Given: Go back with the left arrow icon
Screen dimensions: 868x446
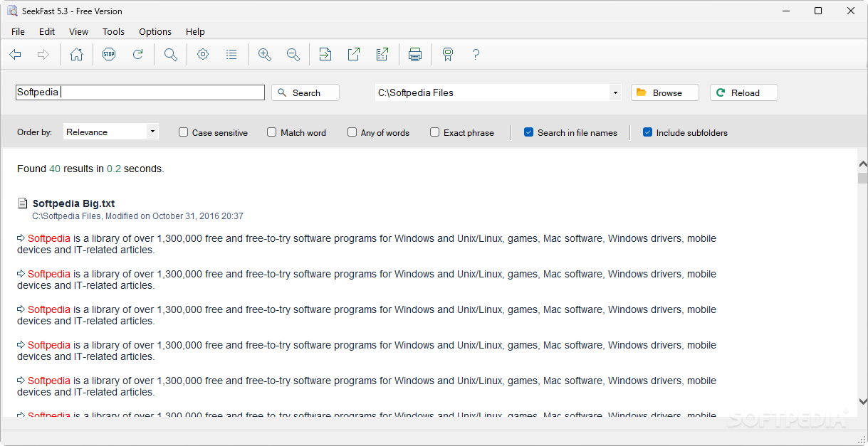Looking at the screenshot, I should [x=15, y=55].
